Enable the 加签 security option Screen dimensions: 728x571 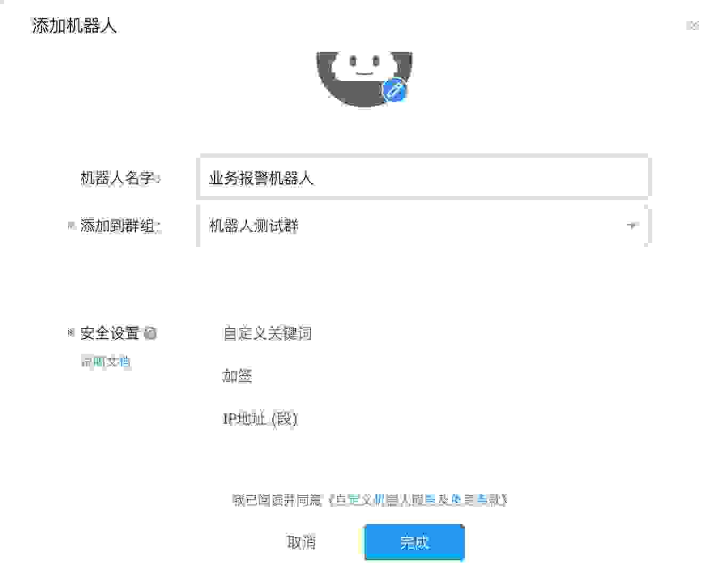[237, 376]
